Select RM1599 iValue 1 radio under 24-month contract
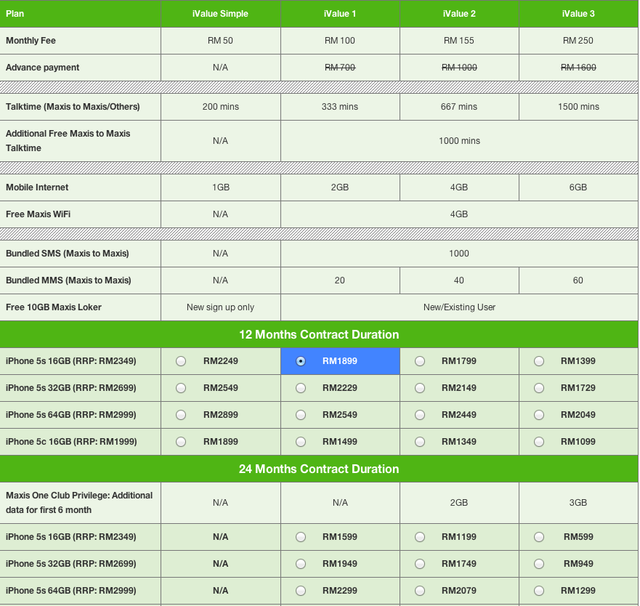This screenshot has height=606, width=640. 301,537
